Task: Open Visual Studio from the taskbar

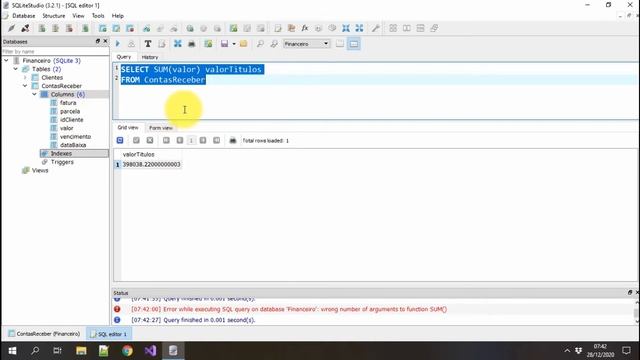Action: click(x=150, y=351)
